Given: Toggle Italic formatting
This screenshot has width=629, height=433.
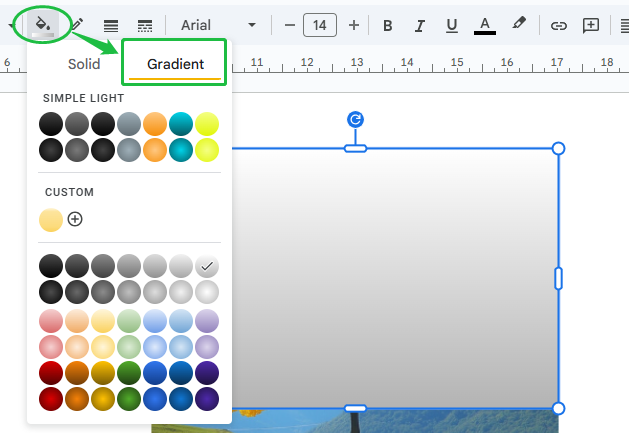Looking at the screenshot, I should [420, 26].
